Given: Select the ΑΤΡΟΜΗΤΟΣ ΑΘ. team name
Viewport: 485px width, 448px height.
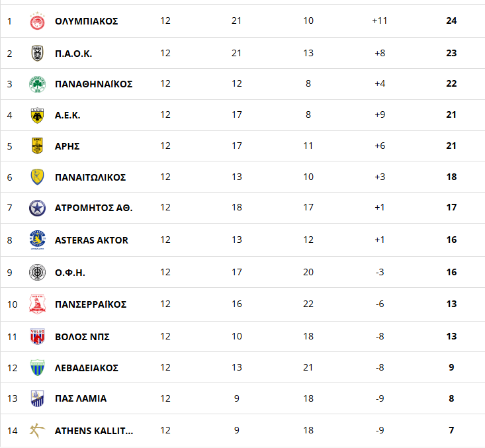Looking at the screenshot, I should (x=94, y=208).
